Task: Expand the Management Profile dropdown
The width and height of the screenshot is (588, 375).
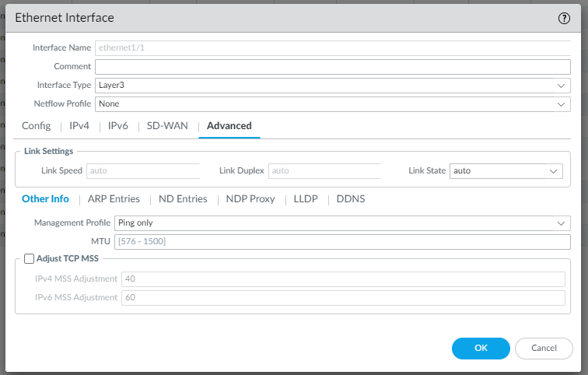Action: [342, 223]
